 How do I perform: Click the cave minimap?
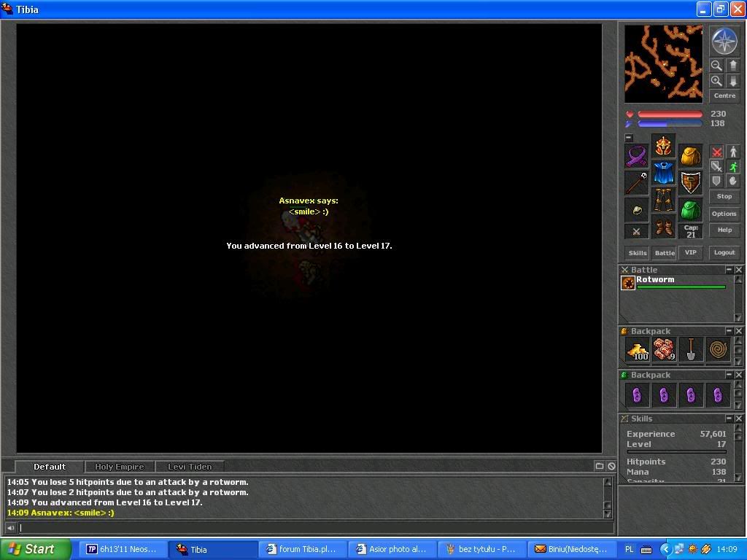coord(664,64)
